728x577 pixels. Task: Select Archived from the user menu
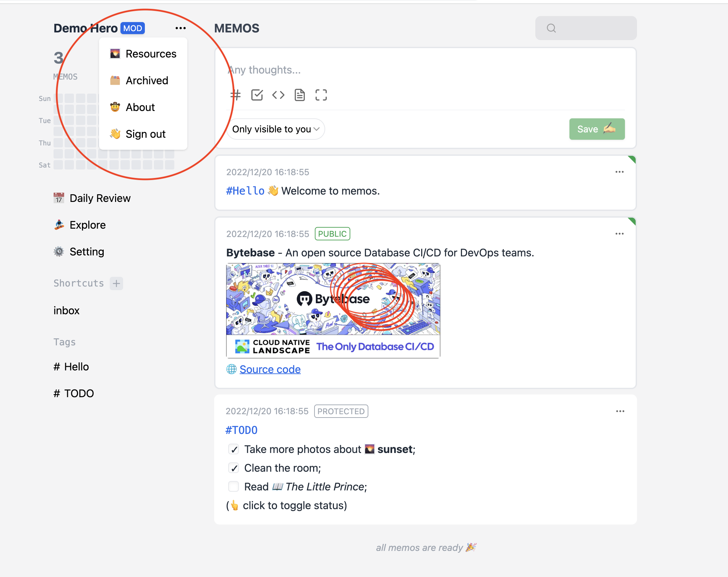tap(147, 81)
